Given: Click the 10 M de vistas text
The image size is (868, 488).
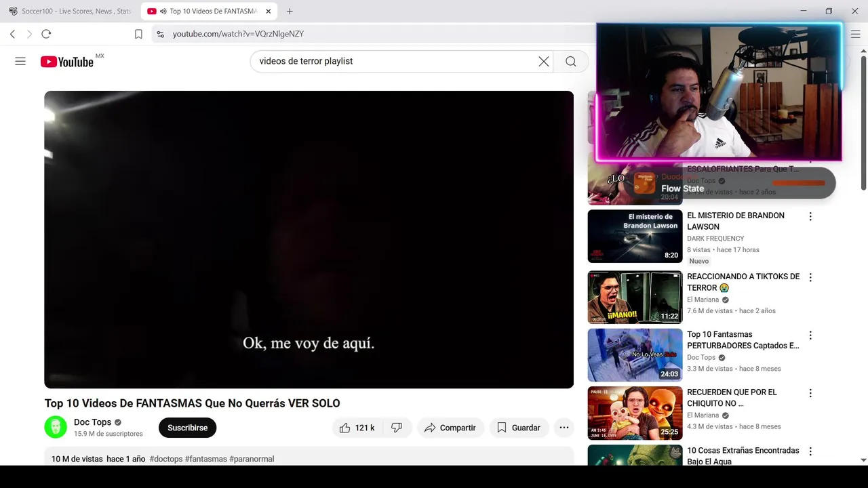Looking at the screenshot, I should point(77,459).
